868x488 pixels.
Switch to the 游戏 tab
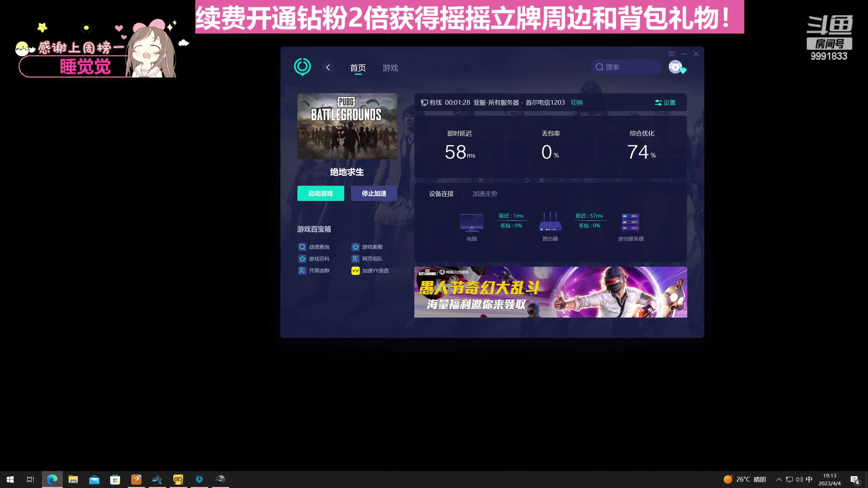pyautogui.click(x=390, y=68)
